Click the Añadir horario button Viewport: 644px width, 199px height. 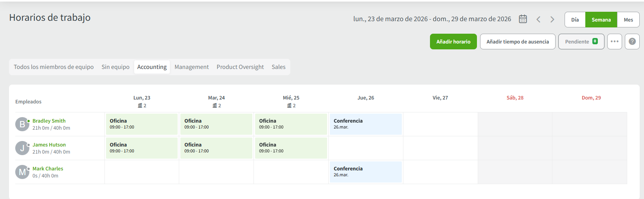(453, 42)
